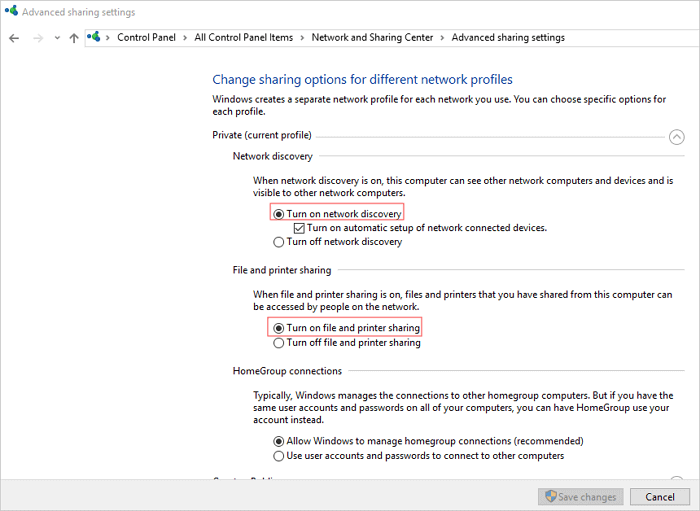Click the forward navigation arrow
This screenshot has height=511, width=700.
37,38
